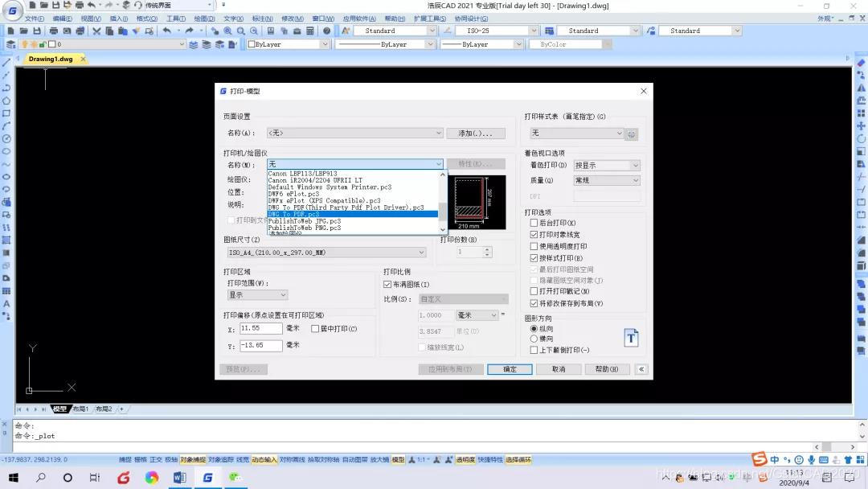The height and width of the screenshot is (489, 868).
Task: Select DWG To PDF.pc3 in printer list
Action: pyautogui.click(x=353, y=214)
